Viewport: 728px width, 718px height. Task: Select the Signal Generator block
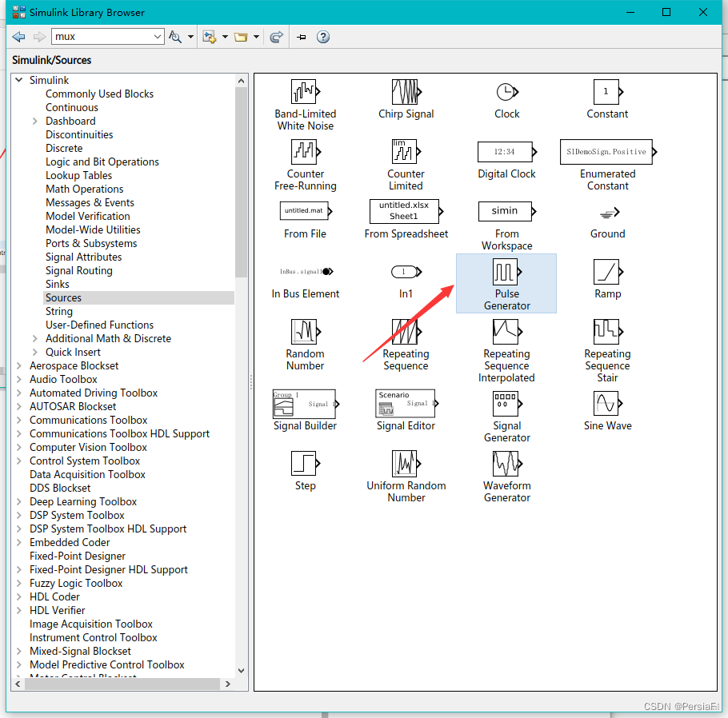click(x=506, y=417)
